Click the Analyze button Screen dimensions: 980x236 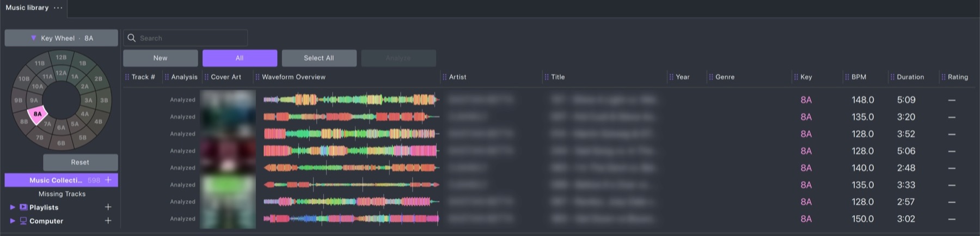coord(399,58)
